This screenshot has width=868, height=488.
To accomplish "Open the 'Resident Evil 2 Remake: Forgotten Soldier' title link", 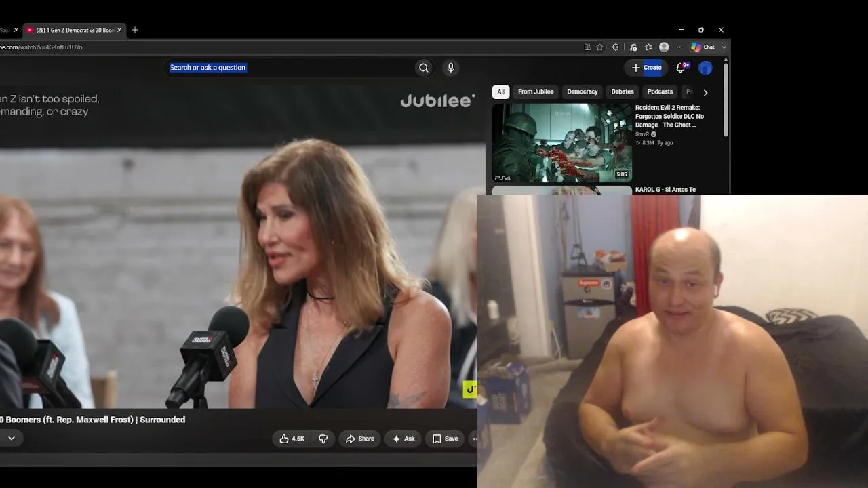I will click(669, 116).
